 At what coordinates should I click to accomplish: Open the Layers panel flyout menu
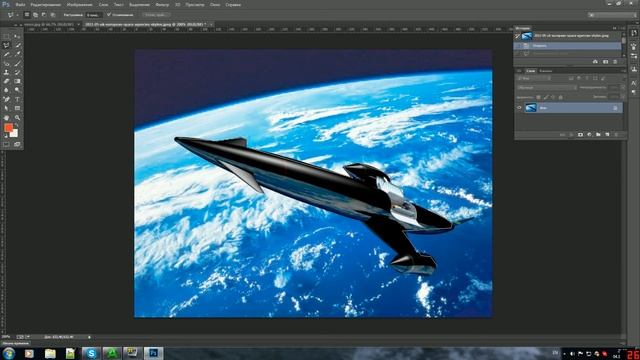[623, 71]
